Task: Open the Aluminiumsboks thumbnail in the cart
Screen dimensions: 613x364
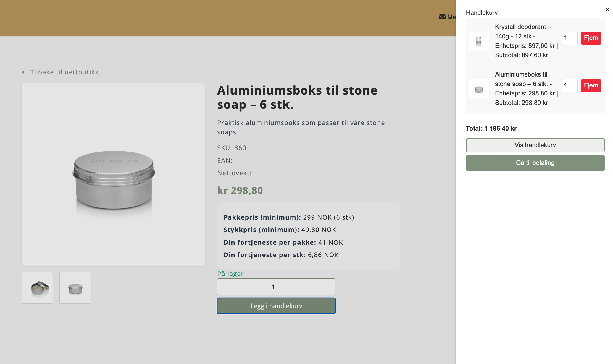Action: tap(479, 89)
